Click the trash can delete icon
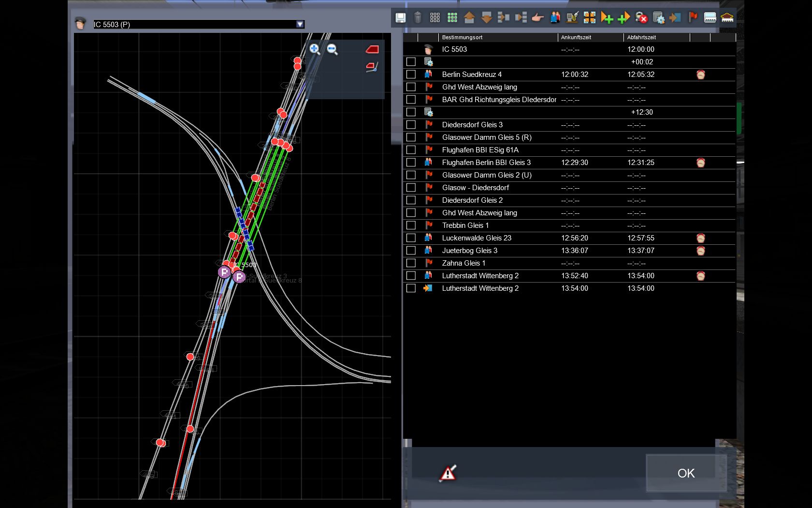812x508 pixels. pos(418,18)
